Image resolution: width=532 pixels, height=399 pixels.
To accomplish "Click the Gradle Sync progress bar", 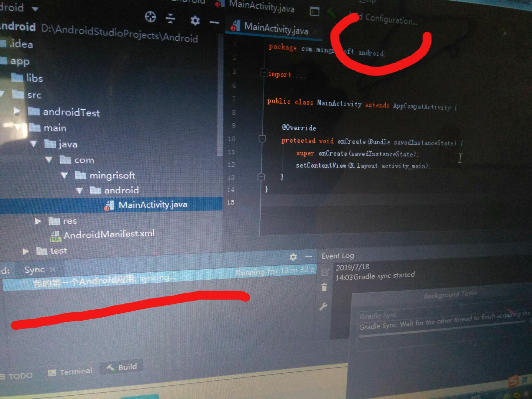I will (442, 329).
